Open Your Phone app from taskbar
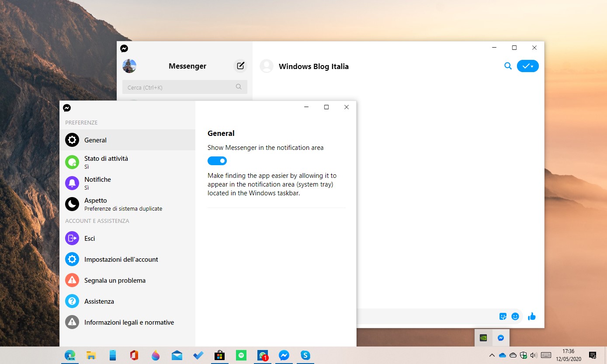 [113, 355]
